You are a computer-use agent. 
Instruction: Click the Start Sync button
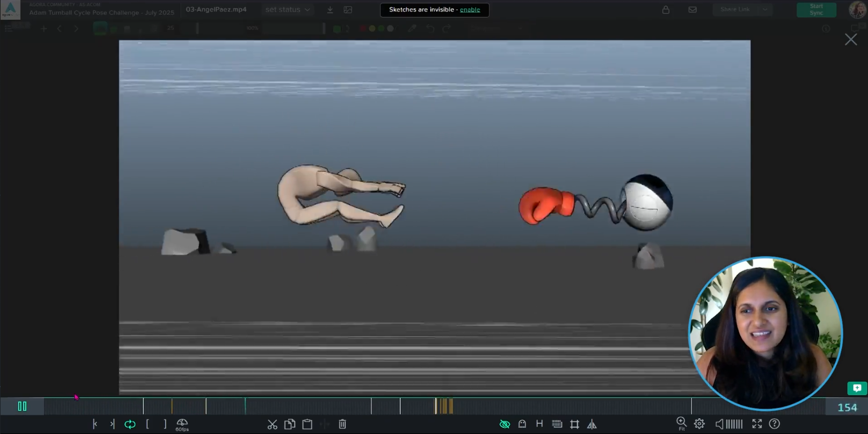(816, 10)
